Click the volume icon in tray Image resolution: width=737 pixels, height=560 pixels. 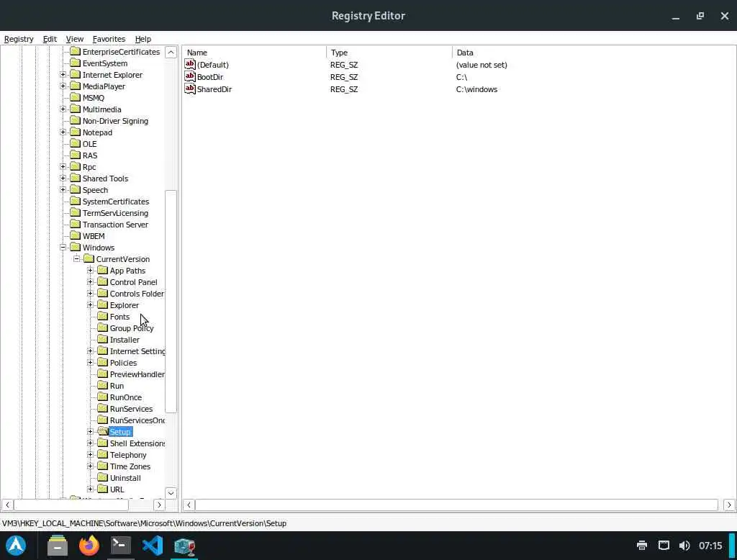pos(685,546)
